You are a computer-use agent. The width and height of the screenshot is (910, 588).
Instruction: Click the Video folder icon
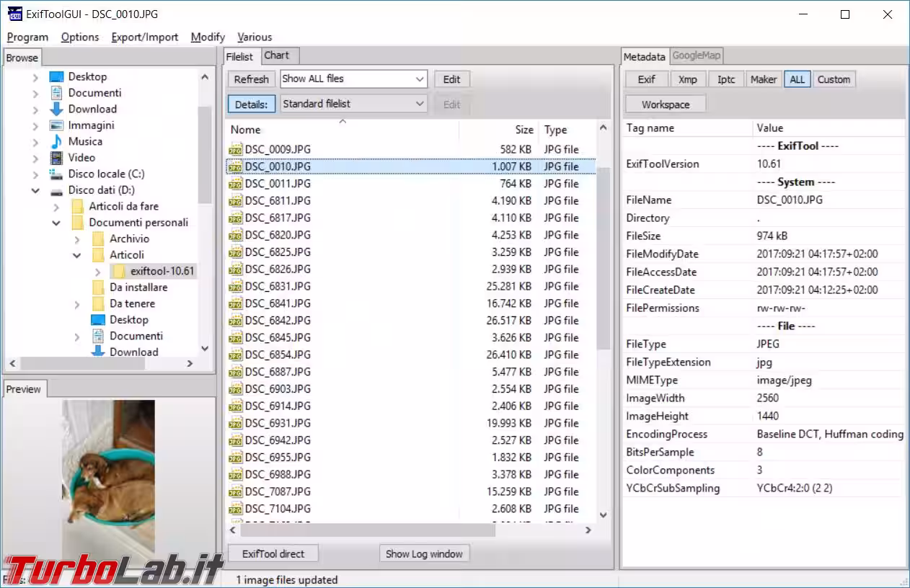coord(56,158)
